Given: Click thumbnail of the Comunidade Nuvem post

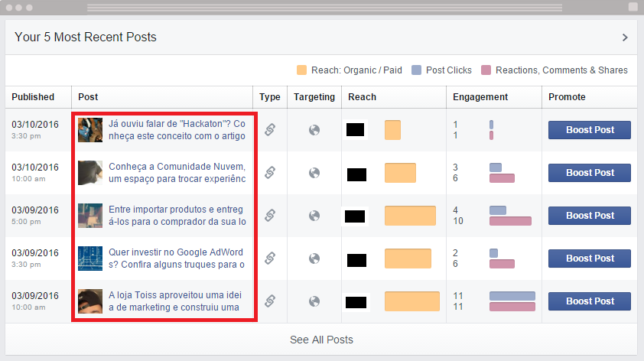Looking at the screenshot, I should 90,173.
